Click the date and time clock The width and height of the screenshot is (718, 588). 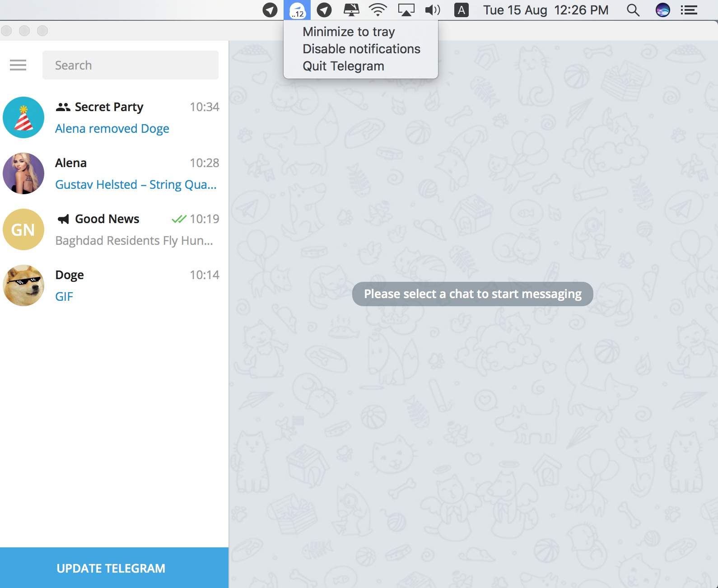546,10
